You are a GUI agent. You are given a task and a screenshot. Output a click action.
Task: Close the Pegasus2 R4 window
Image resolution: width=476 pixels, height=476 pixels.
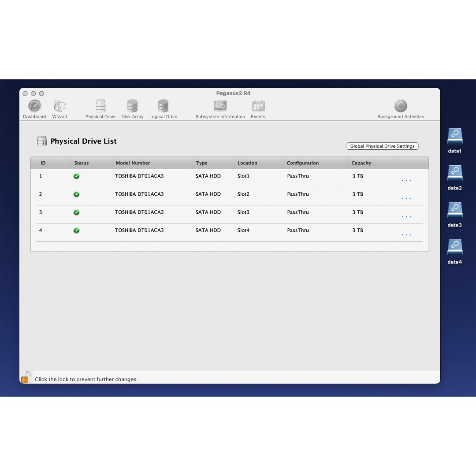25,93
